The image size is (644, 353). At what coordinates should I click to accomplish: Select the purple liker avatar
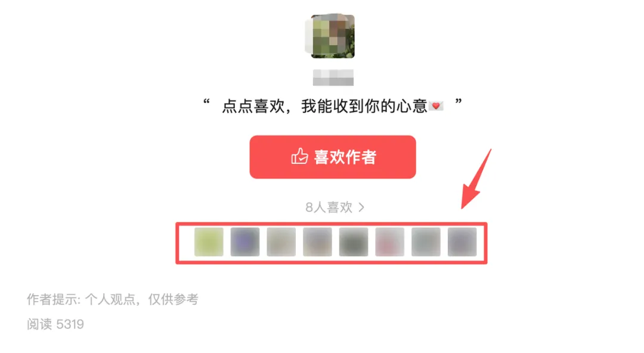245,242
